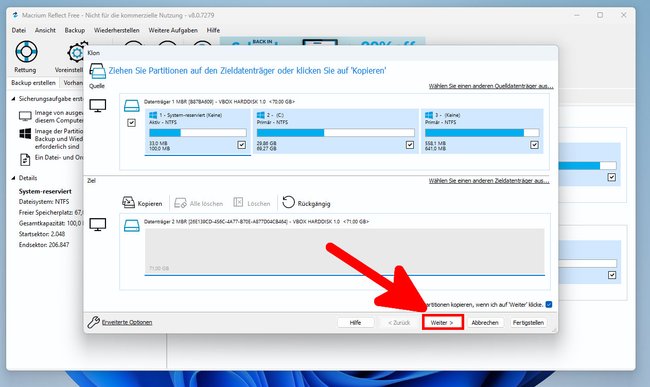Click Windows logo on partition 3 (Keine)
Screen dimensions: 650x387
click(x=429, y=115)
